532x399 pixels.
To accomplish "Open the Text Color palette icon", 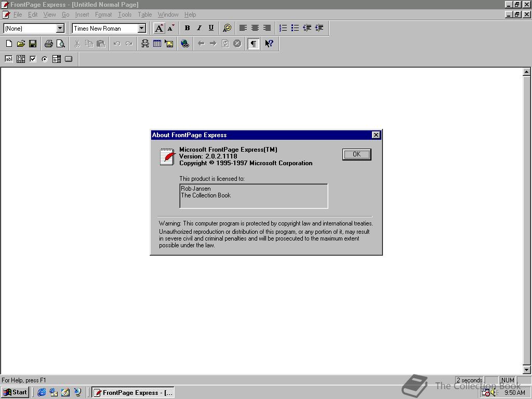I will [227, 28].
